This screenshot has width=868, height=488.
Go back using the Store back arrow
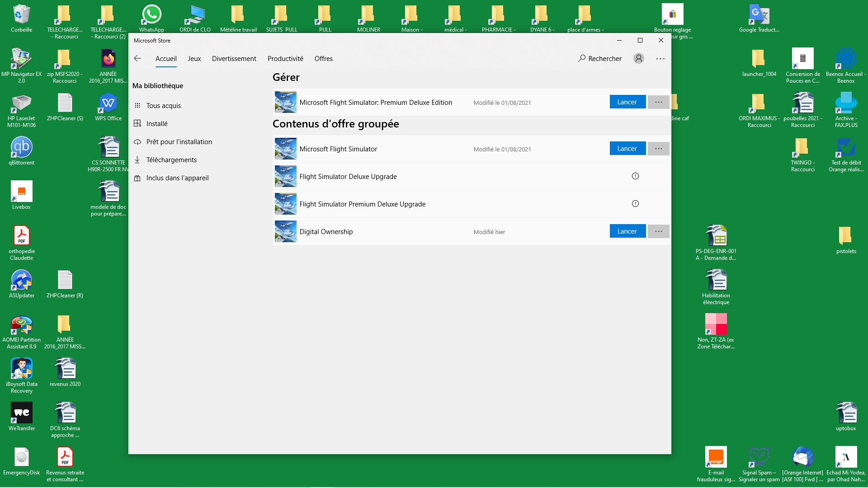pos(138,58)
